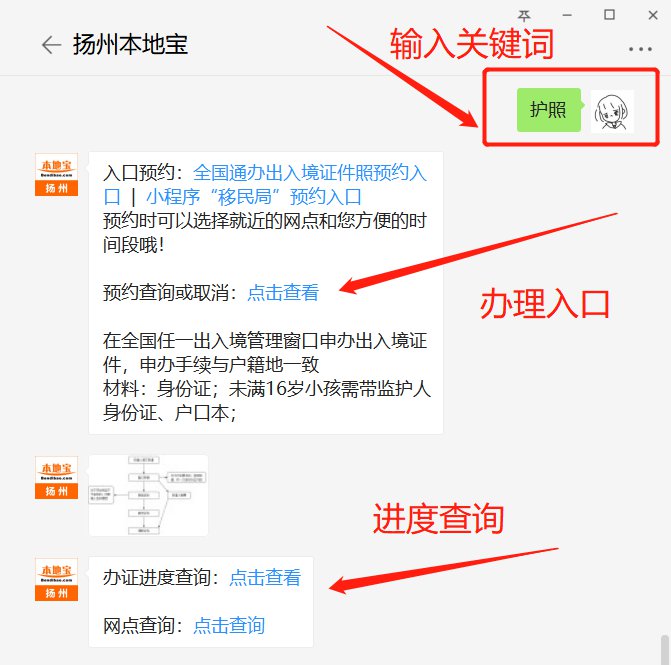Open the flowchart image thumbnail

click(148, 496)
